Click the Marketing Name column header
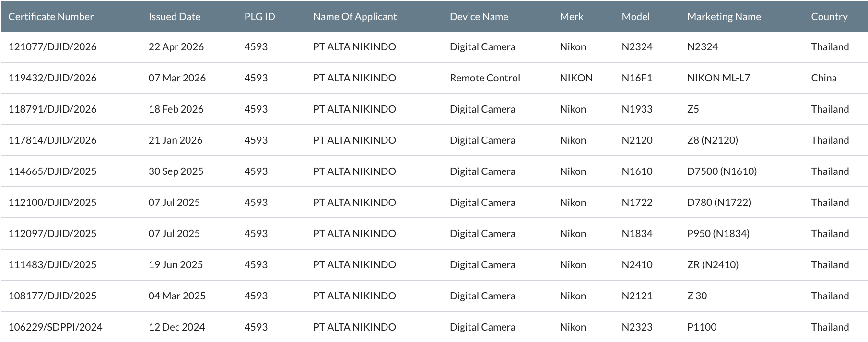 pos(724,17)
